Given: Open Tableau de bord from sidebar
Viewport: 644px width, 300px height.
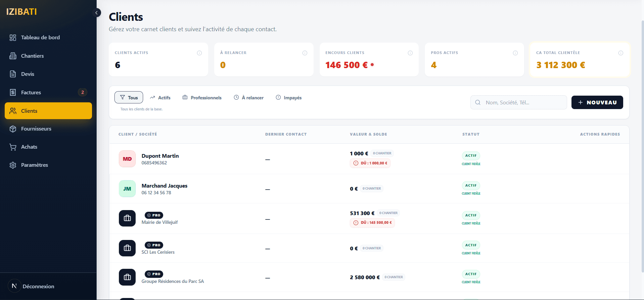Looking at the screenshot, I should pyautogui.click(x=40, y=38).
